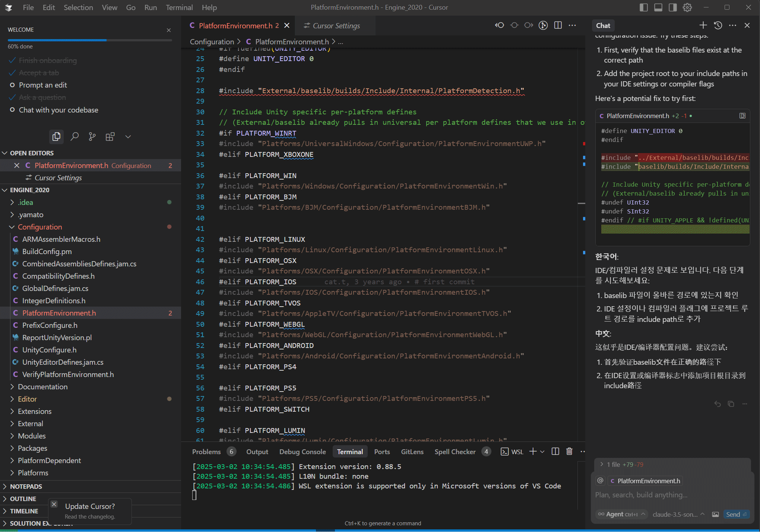Open the Extensions view icon

click(110, 137)
